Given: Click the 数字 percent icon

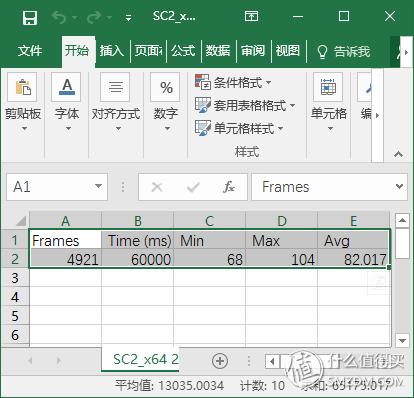Looking at the screenshot, I should (x=165, y=87).
